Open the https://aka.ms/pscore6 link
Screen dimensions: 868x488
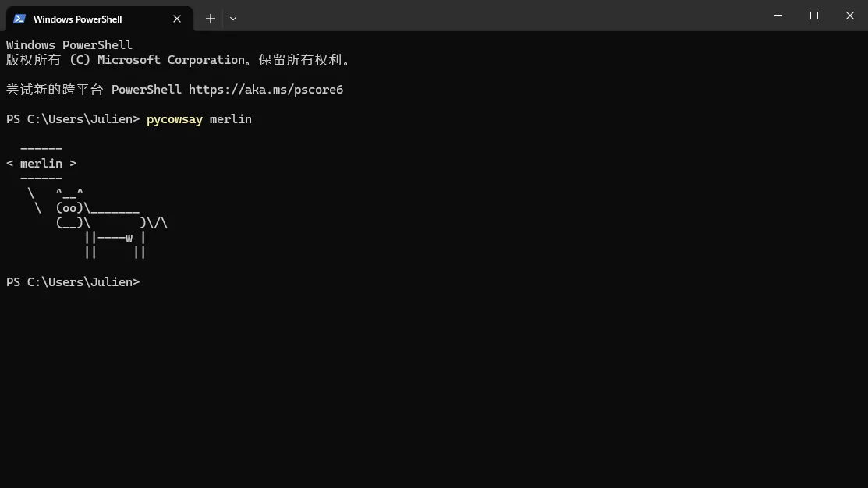point(266,90)
